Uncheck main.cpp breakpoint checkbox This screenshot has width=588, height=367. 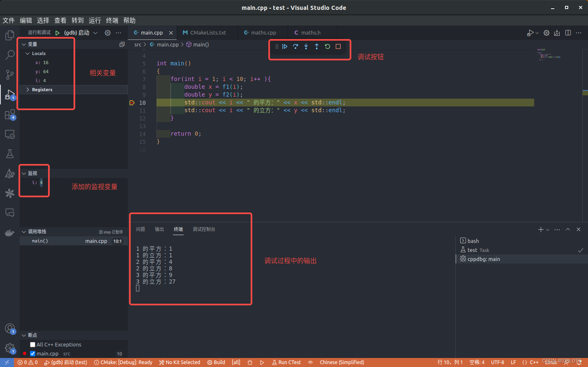(x=33, y=353)
